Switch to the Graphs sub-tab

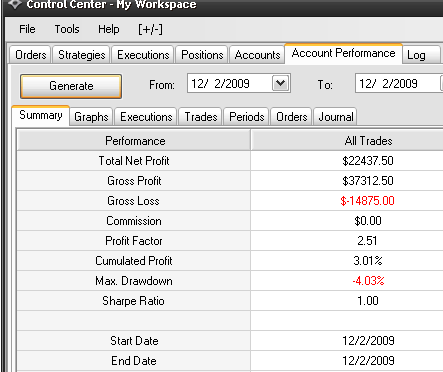91,117
